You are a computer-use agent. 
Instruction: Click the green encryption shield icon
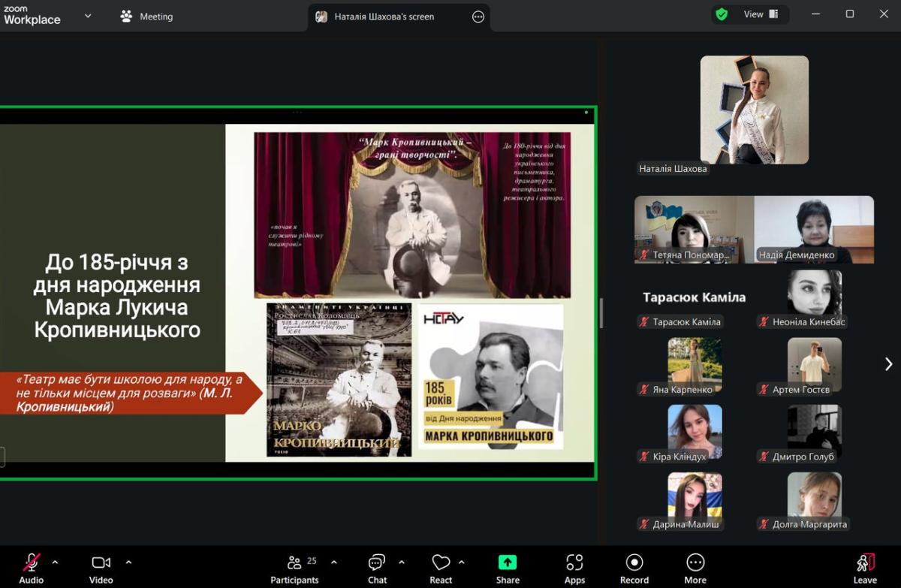click(722, 14)
